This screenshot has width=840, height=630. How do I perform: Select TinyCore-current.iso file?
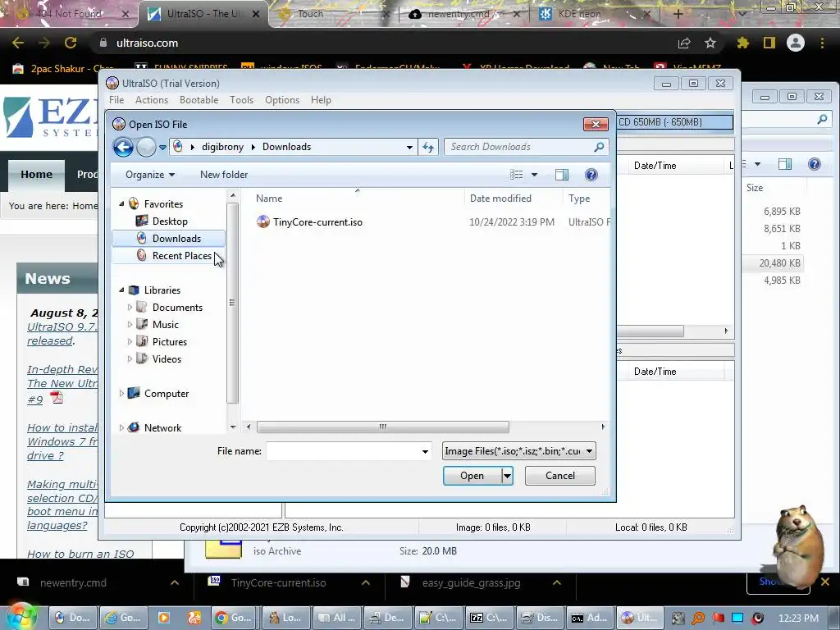pos(317,221)
